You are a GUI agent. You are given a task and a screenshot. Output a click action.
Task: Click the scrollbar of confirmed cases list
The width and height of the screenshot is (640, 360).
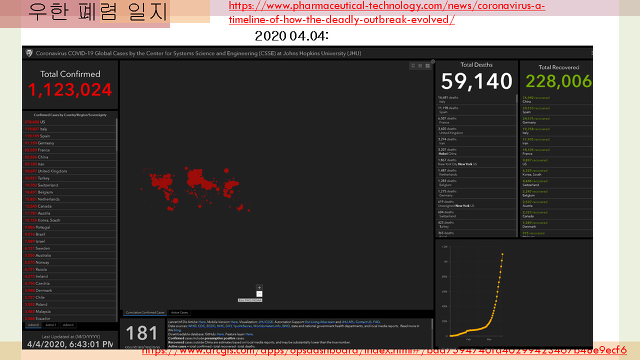point(117,135)
